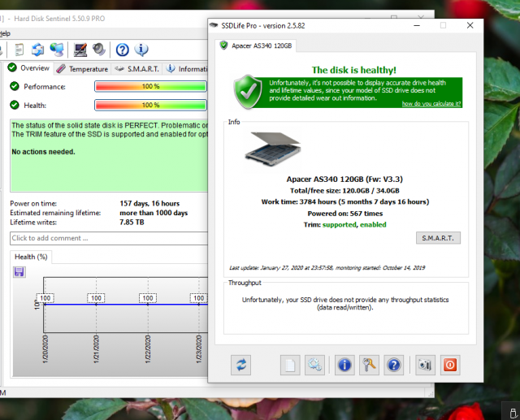Click the red power exit icon

449,365
